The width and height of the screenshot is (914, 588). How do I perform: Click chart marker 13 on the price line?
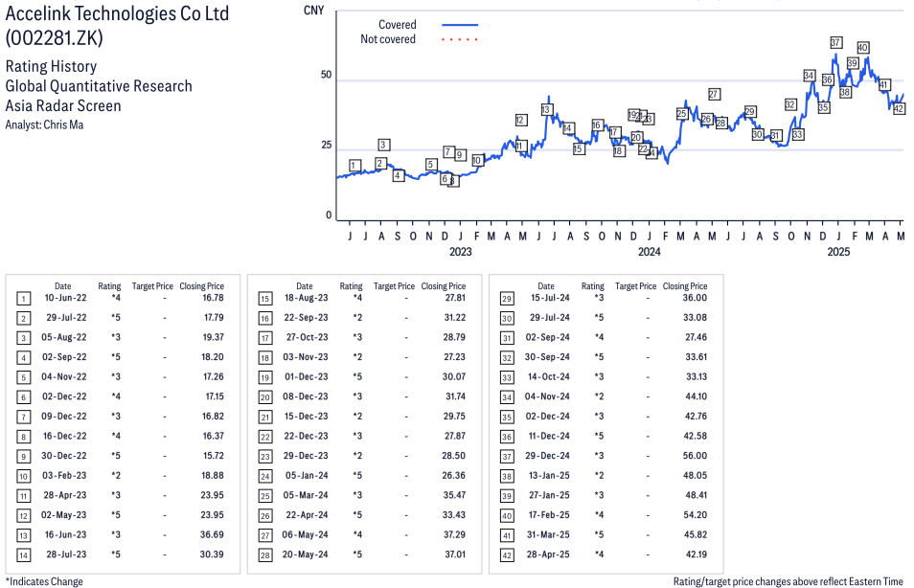pos(546,109)
